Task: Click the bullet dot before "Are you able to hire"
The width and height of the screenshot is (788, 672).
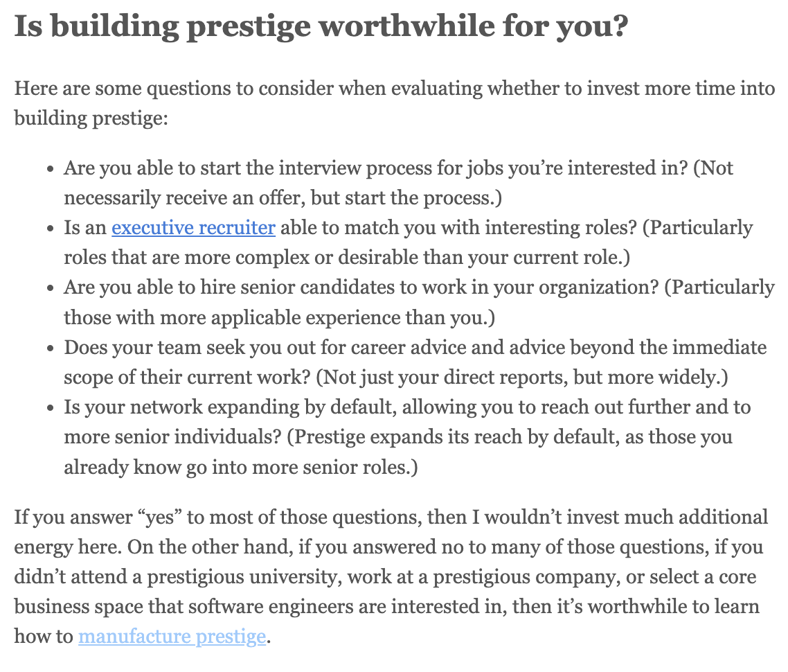Action: [50, 288]
